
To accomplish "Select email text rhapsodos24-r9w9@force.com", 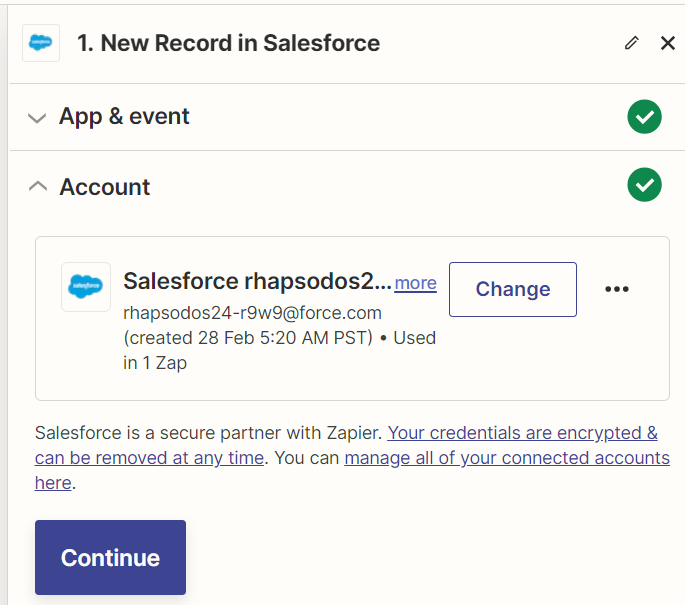I will (253, 313).
